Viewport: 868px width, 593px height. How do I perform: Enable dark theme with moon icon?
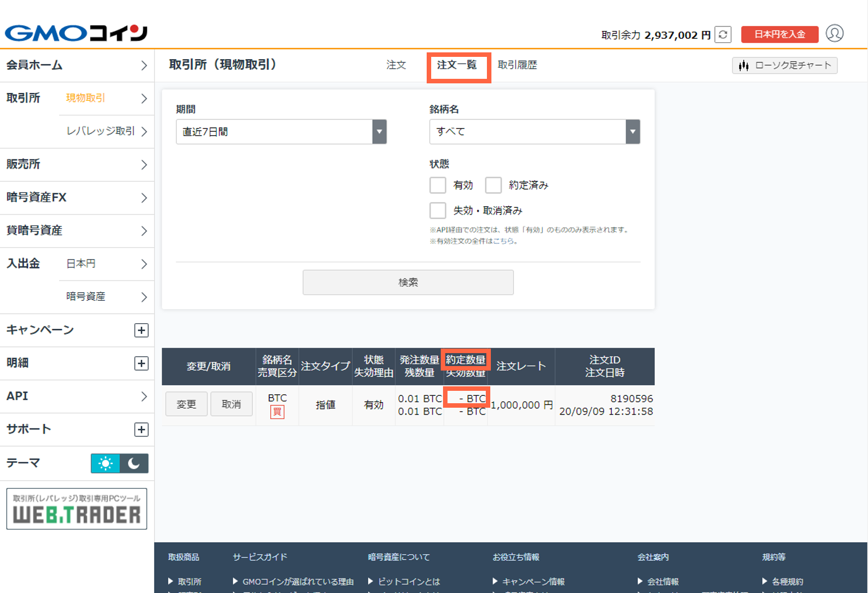tap(134, 463)
